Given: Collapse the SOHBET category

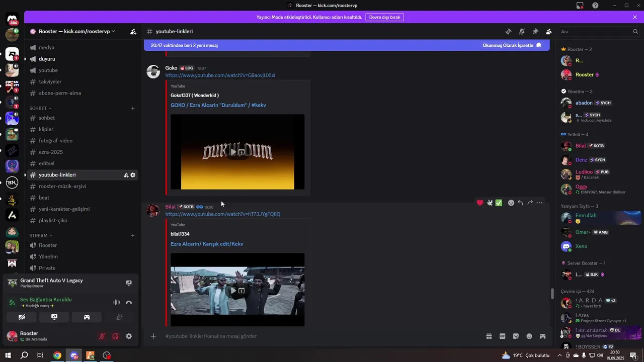Looking at the screenshot, I should click(40, 108).
